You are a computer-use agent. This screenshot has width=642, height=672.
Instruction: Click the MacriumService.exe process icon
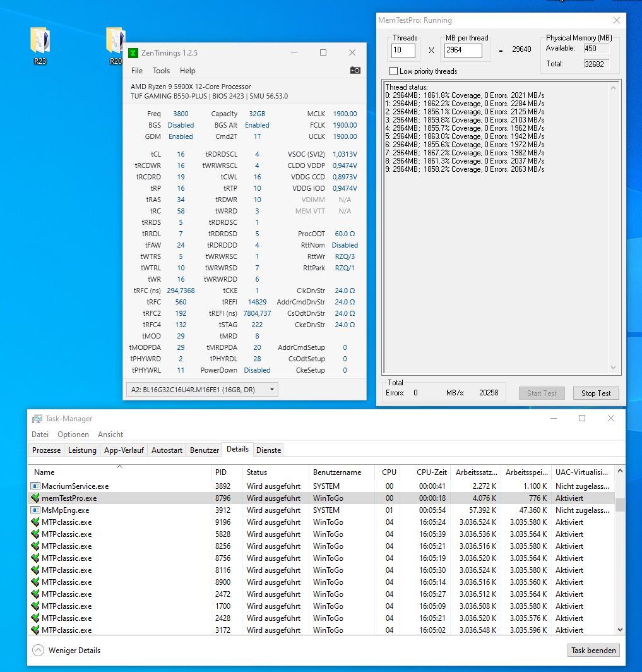click(x=35, y=486)
